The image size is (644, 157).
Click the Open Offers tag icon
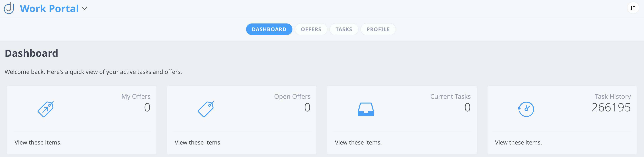click(206, 109)
